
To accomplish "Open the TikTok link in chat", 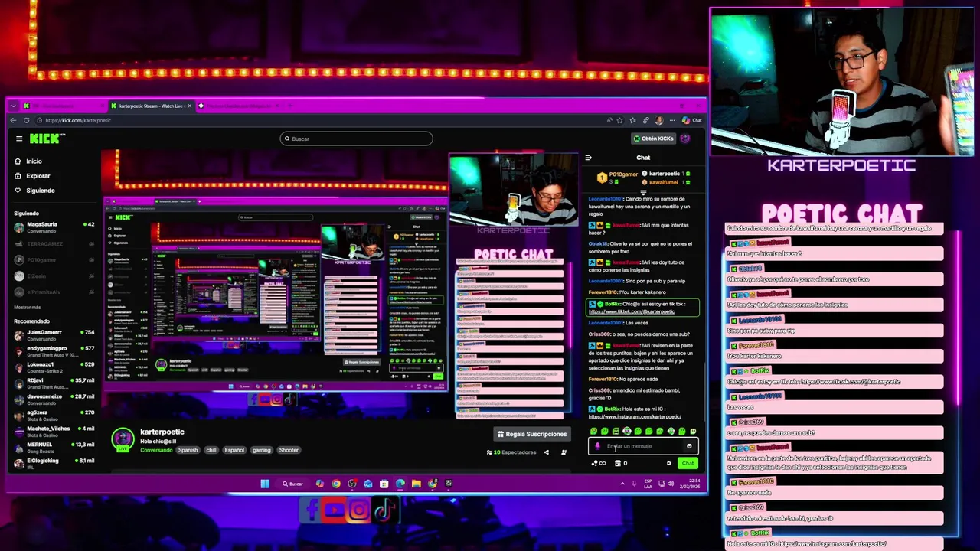I will click(x=632, y=311).
